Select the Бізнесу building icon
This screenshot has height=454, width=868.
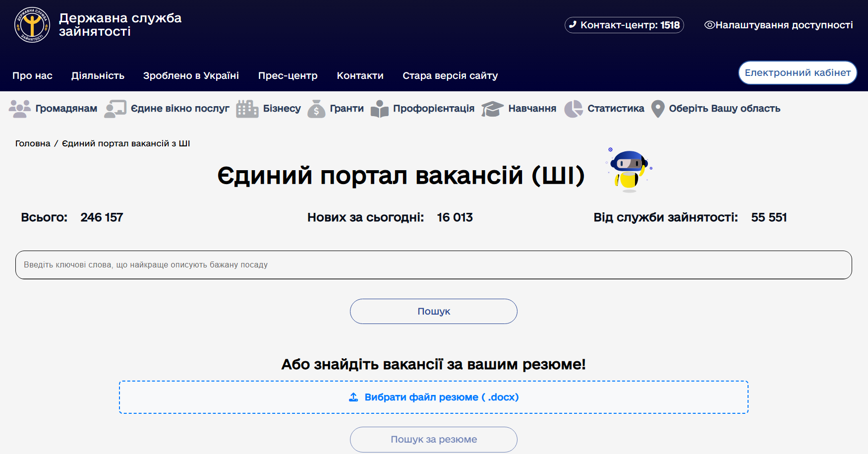(246, 108)
